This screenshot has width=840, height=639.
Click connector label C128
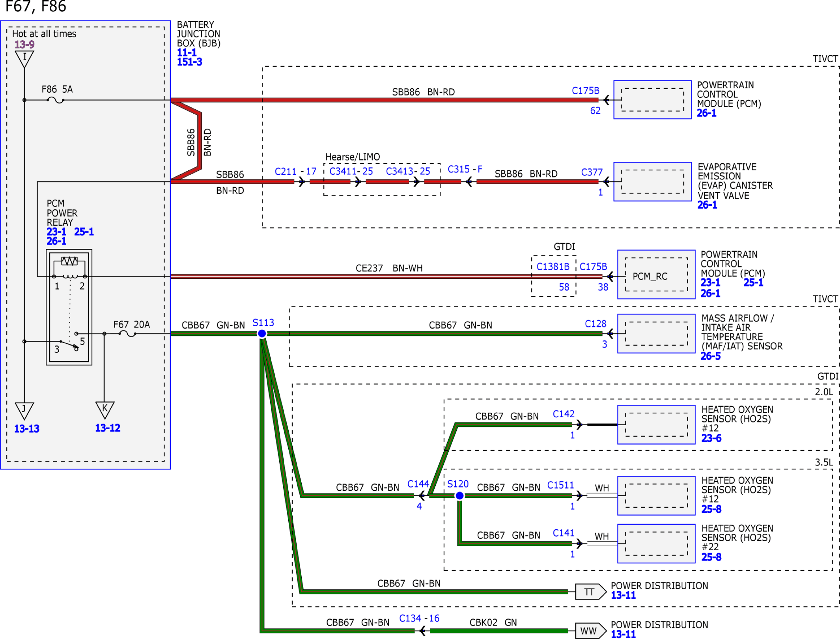pyautogui.click(x=595, y=324)
